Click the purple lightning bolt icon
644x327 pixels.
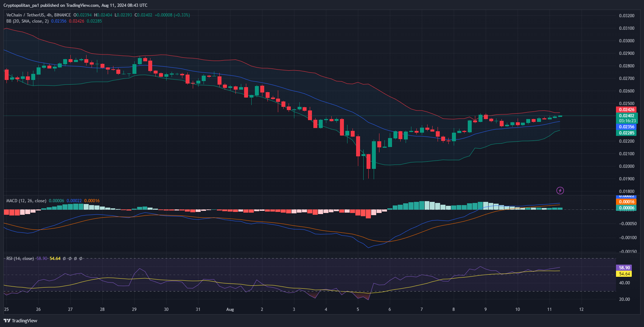coord(560,190)
